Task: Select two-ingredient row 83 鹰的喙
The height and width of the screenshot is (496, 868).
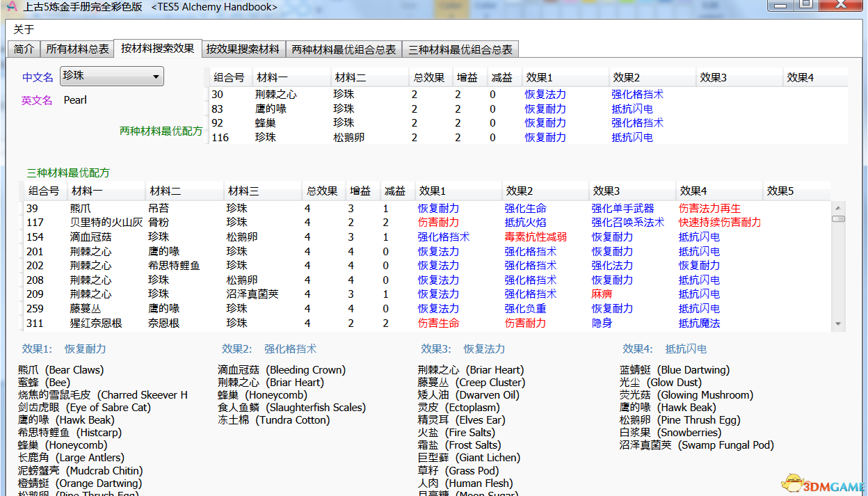Action: tap(529, 109)
